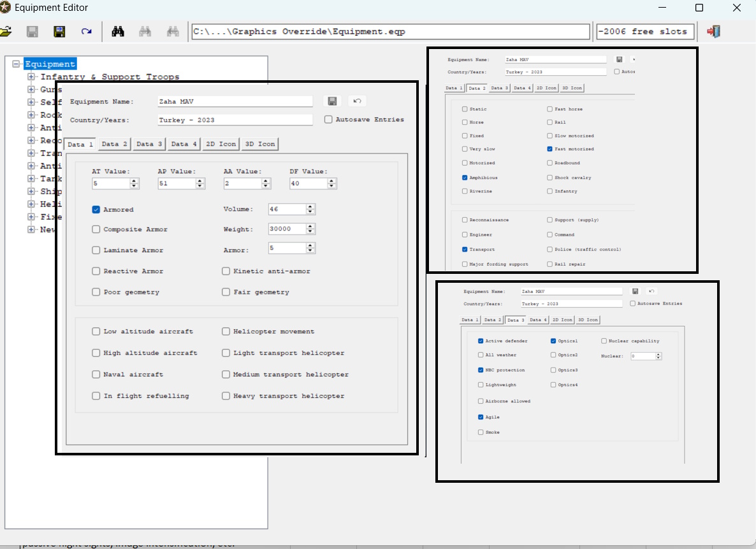Select Data 1 tab in the panel listing Amphibious
The height and width of the screenshot is (549, 756).
pyautogui.click(x=454, y=88)
